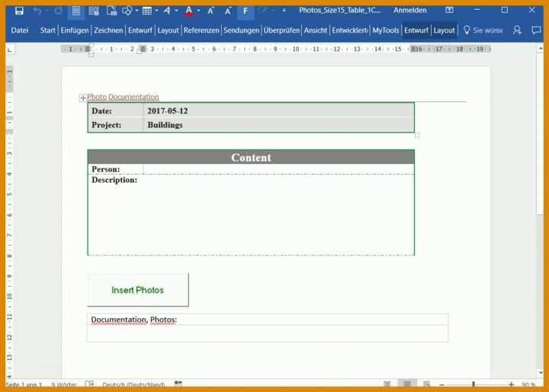Click the share person icon
Screen dimensions: 549x392
517,31
